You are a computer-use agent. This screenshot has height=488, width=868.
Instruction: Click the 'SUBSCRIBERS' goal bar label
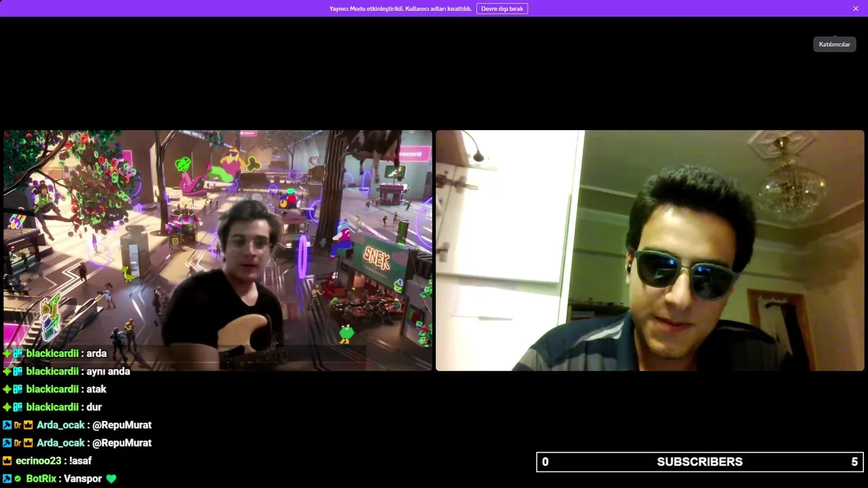tap(700, 462)
